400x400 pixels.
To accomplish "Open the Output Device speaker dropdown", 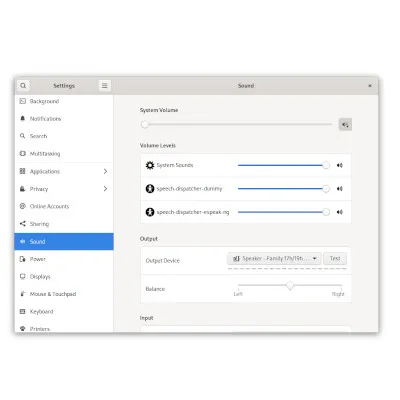I will click(x=274, y=258).
